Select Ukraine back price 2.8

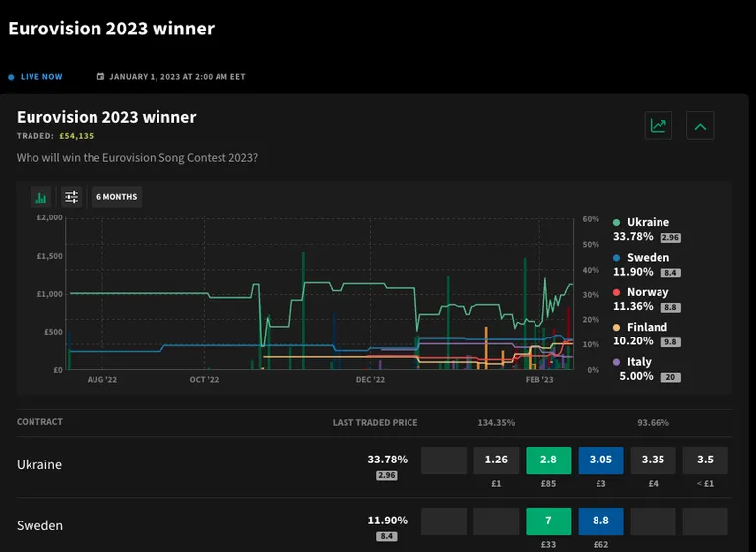[548, 460]
